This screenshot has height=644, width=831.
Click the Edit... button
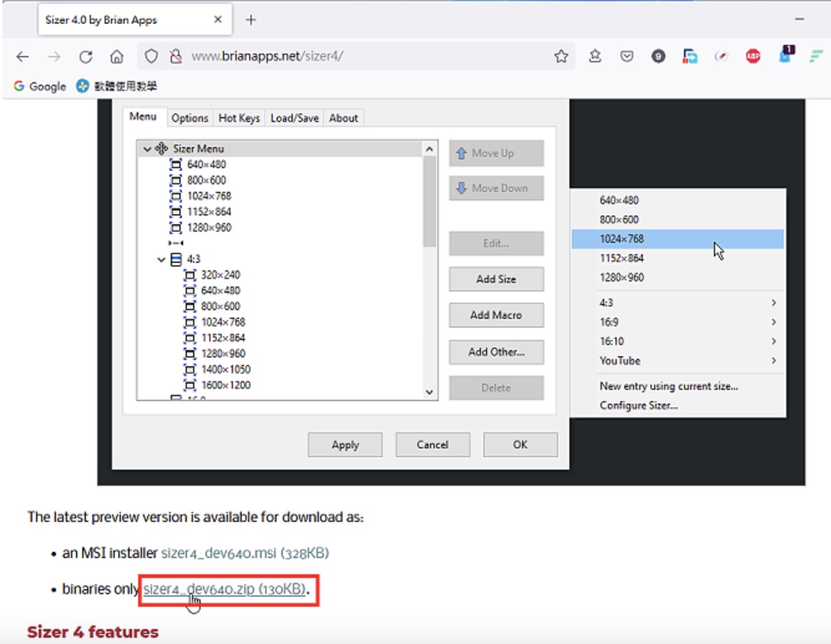click(x=496, y=244)
